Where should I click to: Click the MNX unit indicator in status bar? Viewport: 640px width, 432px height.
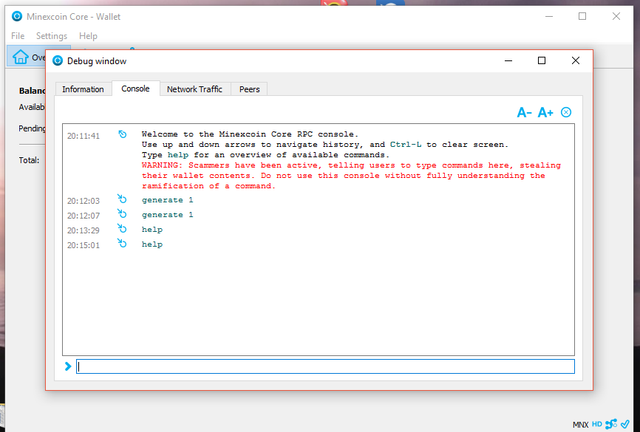[x=580, y=425]
